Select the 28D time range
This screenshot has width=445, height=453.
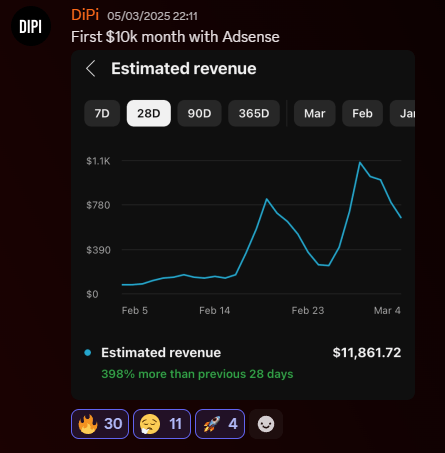pos(149,113)
